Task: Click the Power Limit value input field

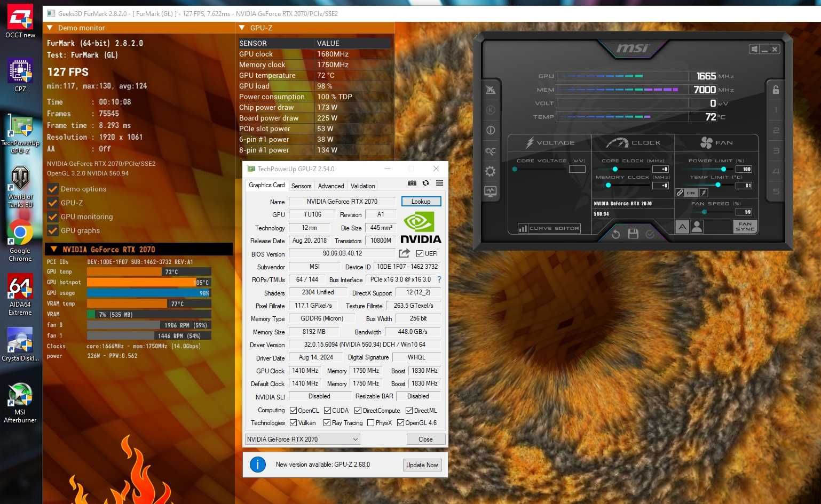Action: pos(744,169)
